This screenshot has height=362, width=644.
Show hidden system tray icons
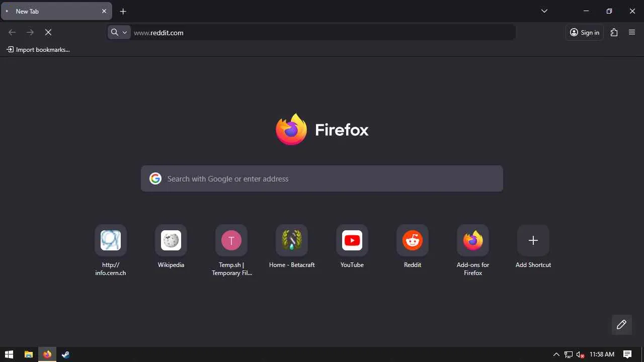pos(556,354)
